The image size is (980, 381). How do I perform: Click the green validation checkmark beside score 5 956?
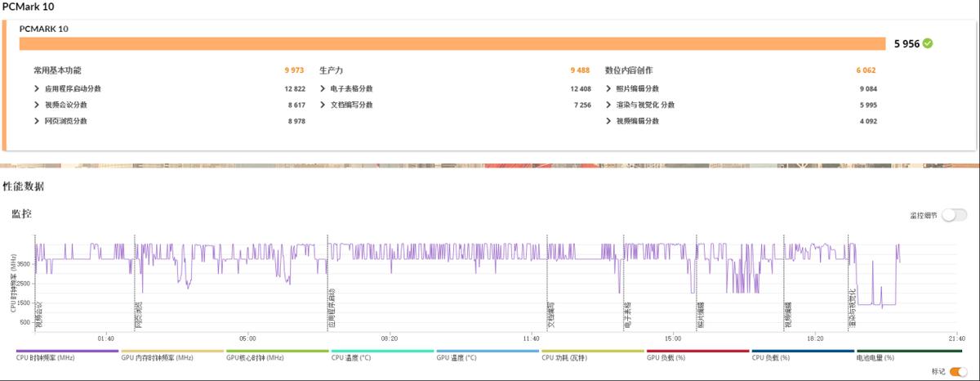929,44
